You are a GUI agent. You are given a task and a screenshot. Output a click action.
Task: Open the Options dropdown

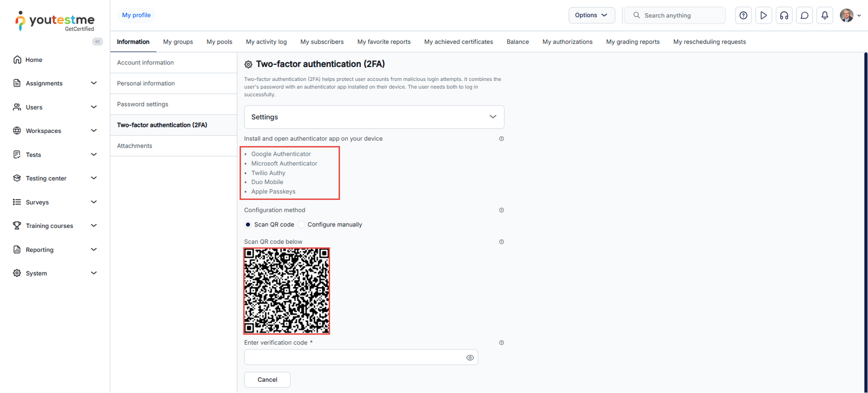click(x=591, y=15)
